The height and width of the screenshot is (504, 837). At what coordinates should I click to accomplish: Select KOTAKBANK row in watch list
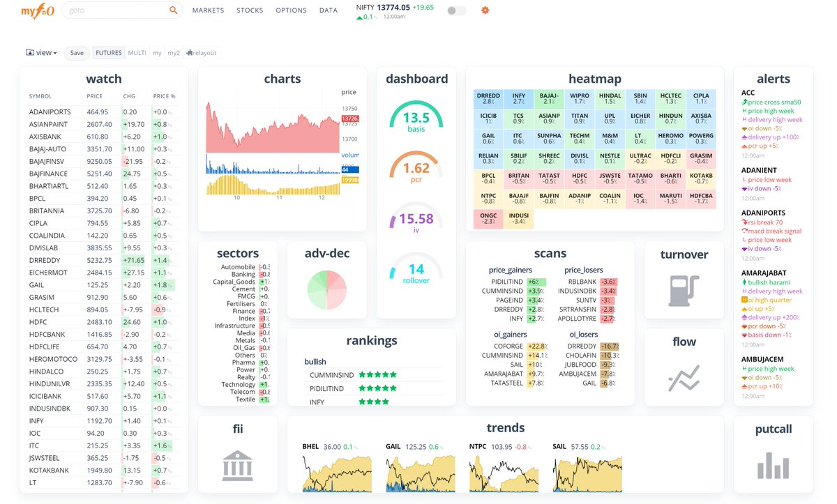103,470
